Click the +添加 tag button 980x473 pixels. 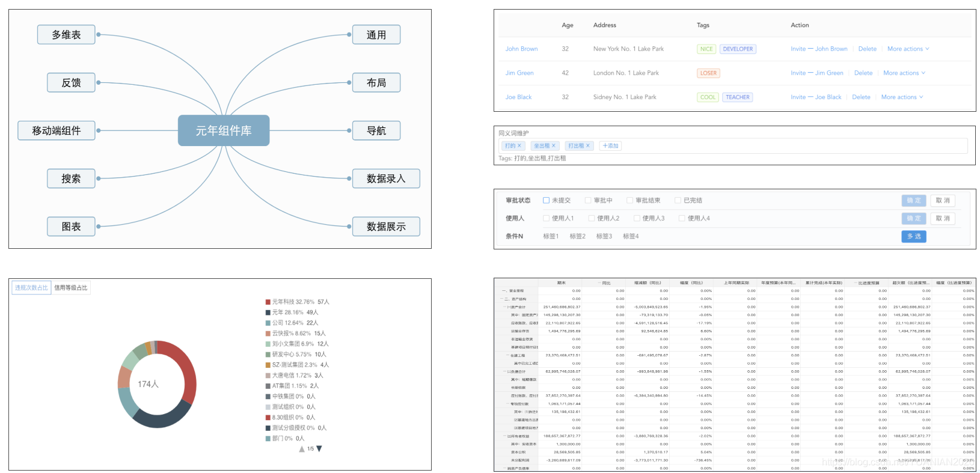point(610,146)
